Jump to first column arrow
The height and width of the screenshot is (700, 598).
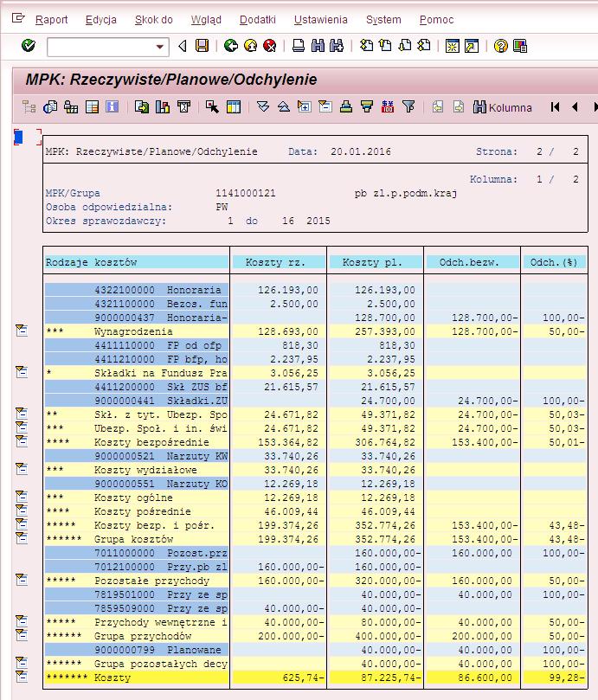click(555, 106)
